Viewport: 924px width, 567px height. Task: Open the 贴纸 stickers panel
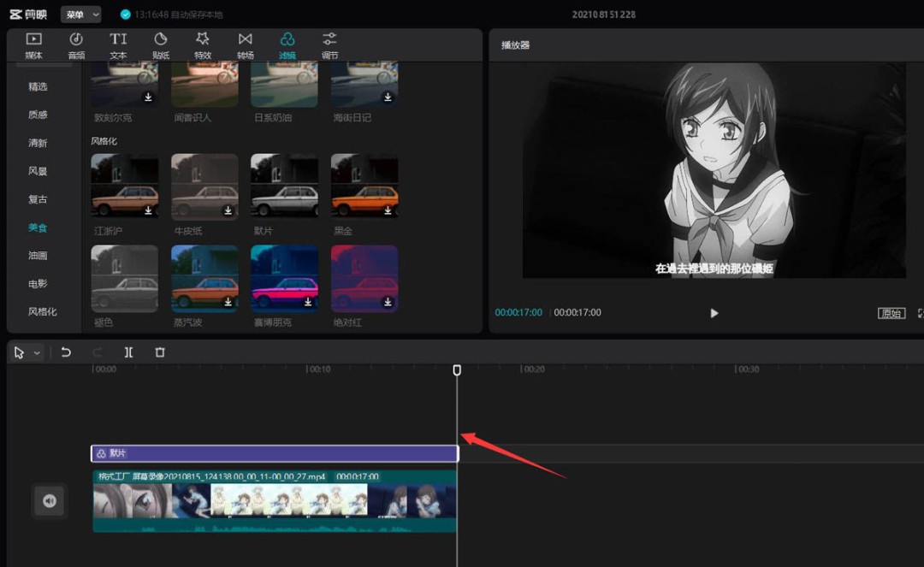(x=161, y=45)
